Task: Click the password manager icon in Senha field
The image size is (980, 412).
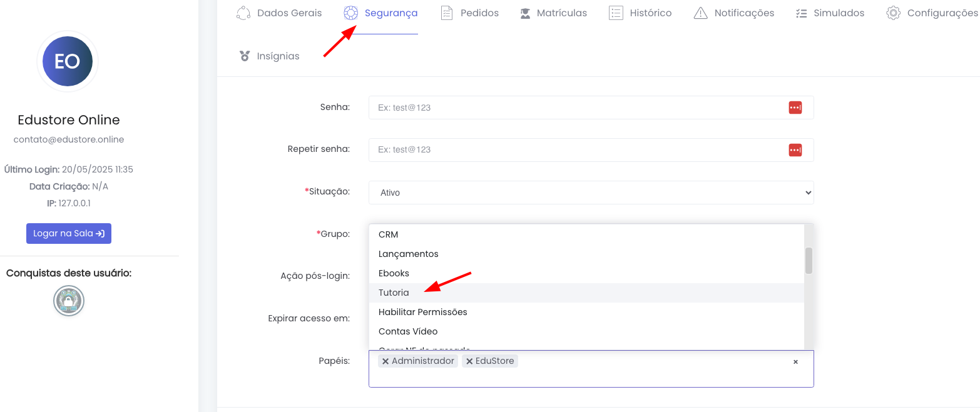Action: coord(795,108)
